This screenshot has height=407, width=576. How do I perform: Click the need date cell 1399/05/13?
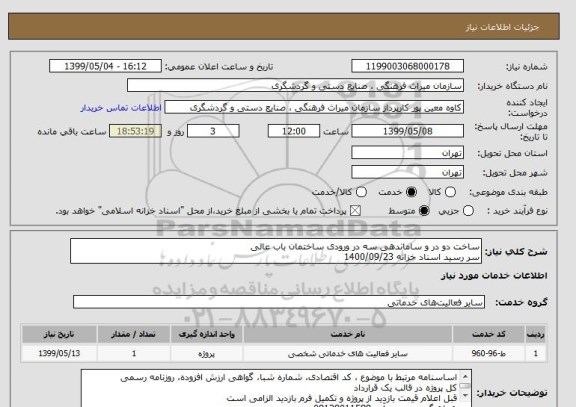(x=59, y=353)
